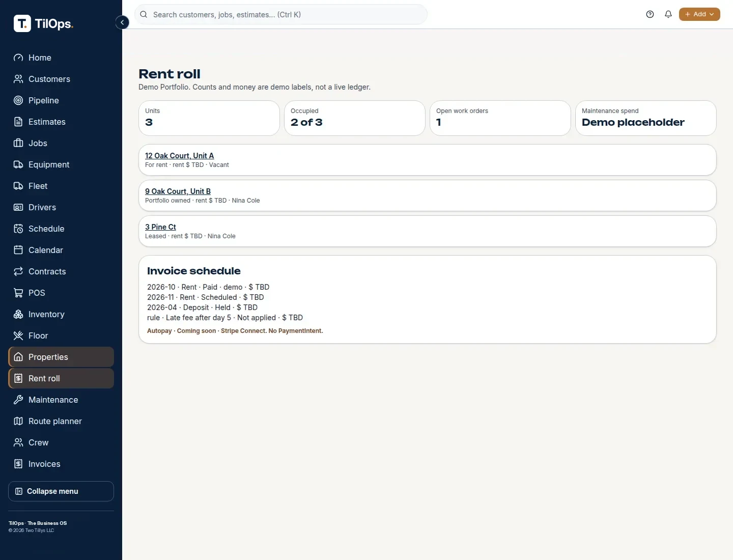Click the Schedule calendar-clock icon

(18, 229)
